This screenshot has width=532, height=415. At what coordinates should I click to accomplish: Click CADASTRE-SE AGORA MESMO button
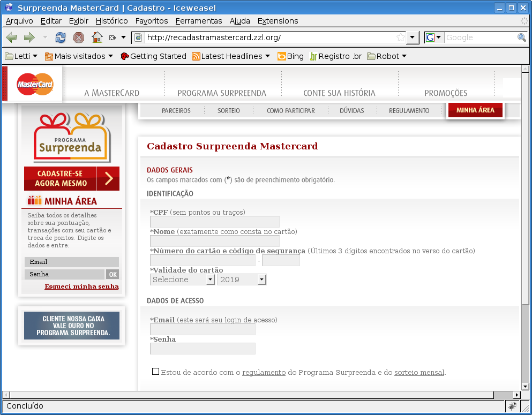[72, 178]
